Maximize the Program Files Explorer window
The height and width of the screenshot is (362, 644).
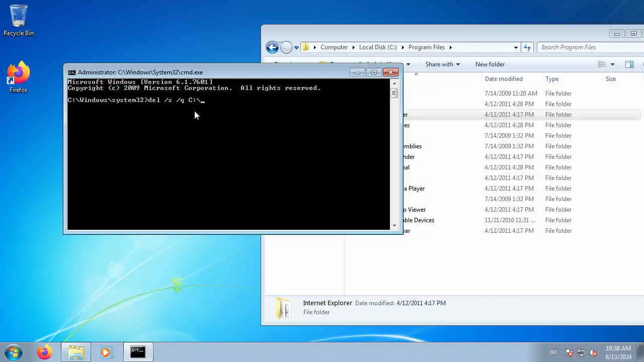[633, 34]
